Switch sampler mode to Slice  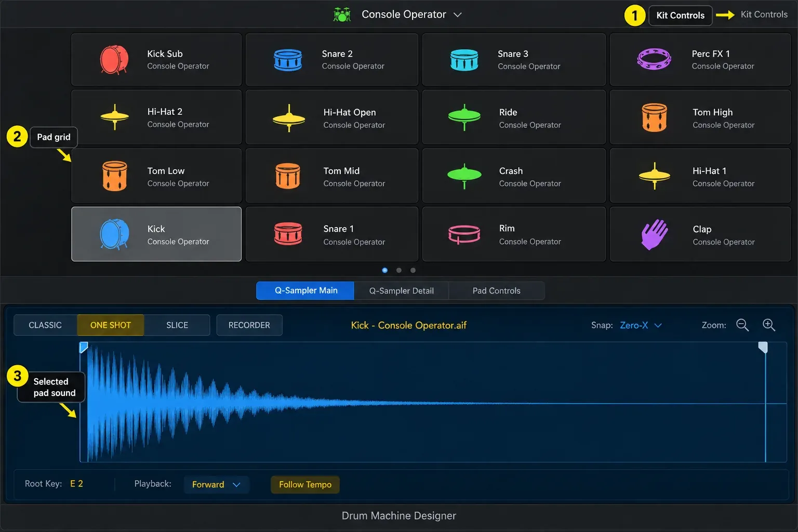pyautogui.click(x=177, y=325)
